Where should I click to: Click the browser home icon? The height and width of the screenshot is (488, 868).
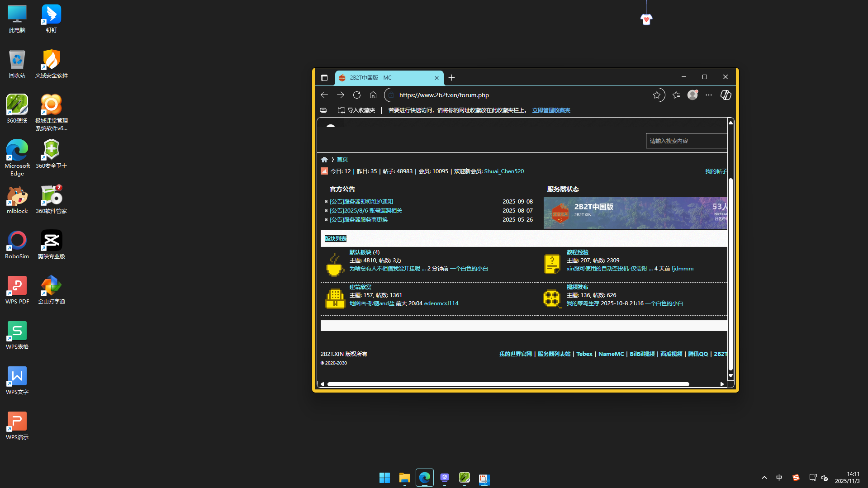[373, 95]
